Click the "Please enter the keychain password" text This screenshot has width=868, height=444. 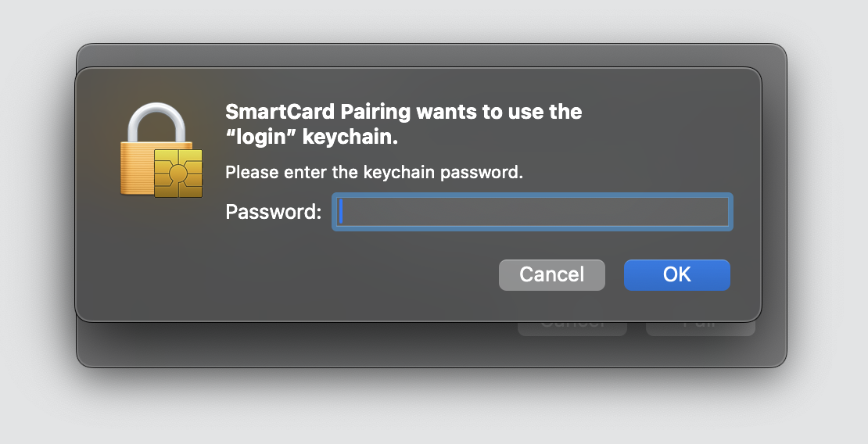[375, 172]
